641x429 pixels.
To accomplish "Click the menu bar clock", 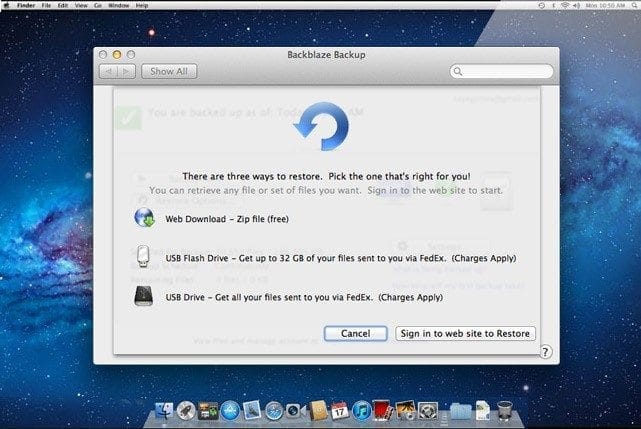I will pyautogui.click(x=605, y=5).
